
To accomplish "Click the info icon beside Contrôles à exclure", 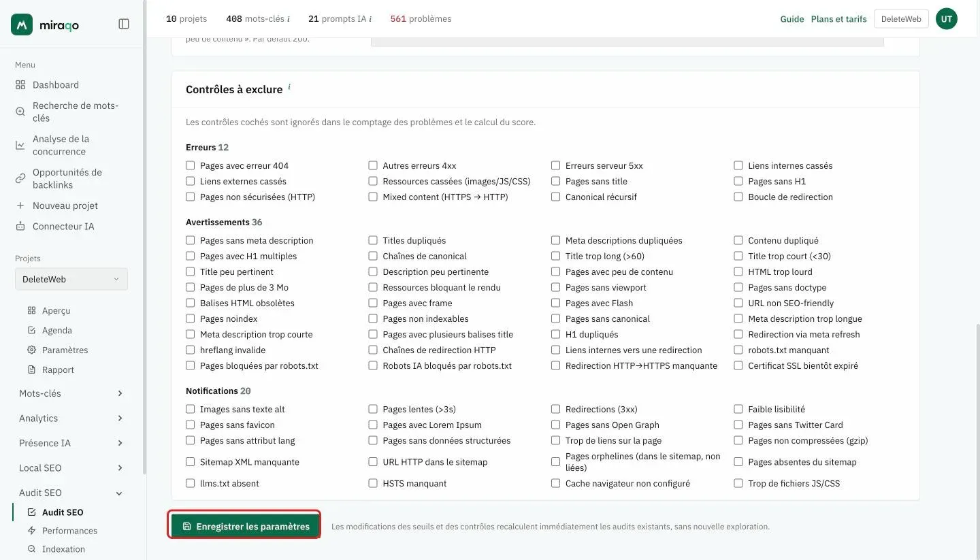I will [289, 87].
